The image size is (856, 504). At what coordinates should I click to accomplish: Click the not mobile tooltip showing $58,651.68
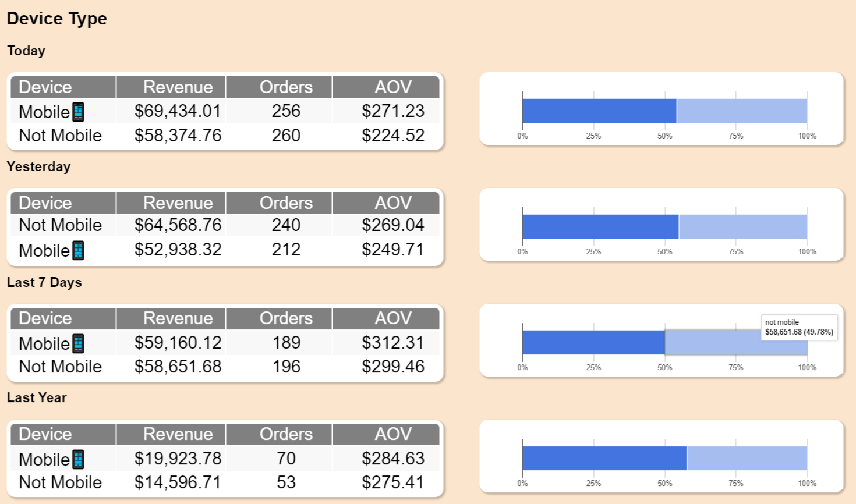coord(798,327)
